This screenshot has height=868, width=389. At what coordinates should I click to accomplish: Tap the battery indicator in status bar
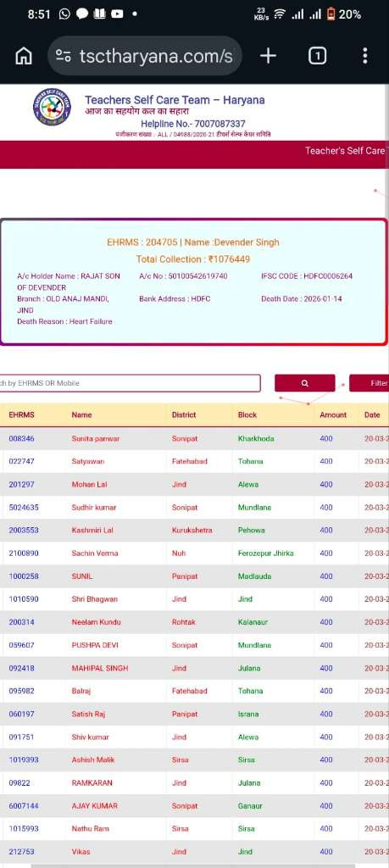tap(331, 14)
